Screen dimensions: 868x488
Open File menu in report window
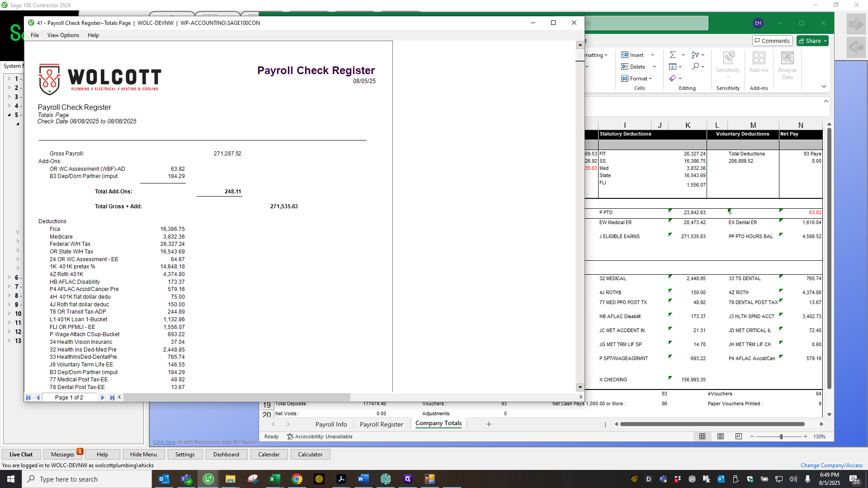point(35,35)
